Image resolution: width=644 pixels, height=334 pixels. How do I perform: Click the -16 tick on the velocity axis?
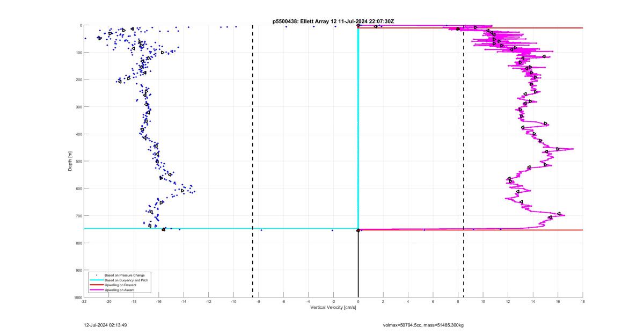point(159,302)
